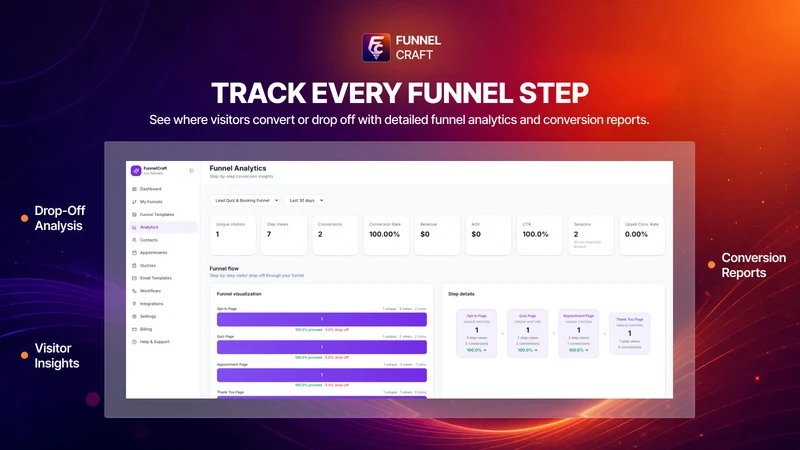
Task: Open Funnel Templates page
Action: tap(163, 214)
